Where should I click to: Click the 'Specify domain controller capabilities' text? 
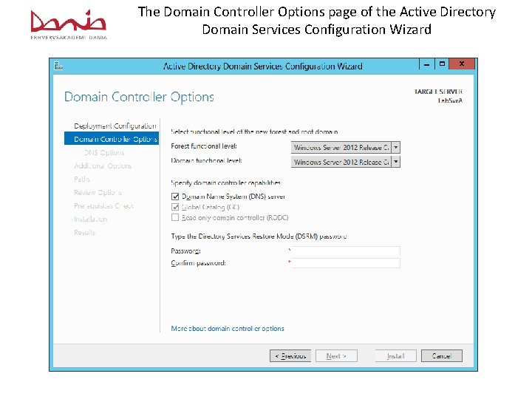click(x=225, y=183)
